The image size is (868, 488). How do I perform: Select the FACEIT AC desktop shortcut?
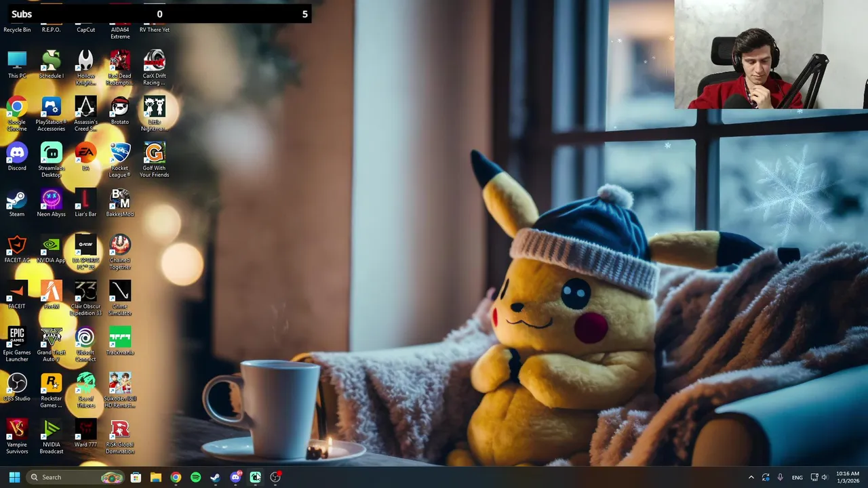pos(17,249)
